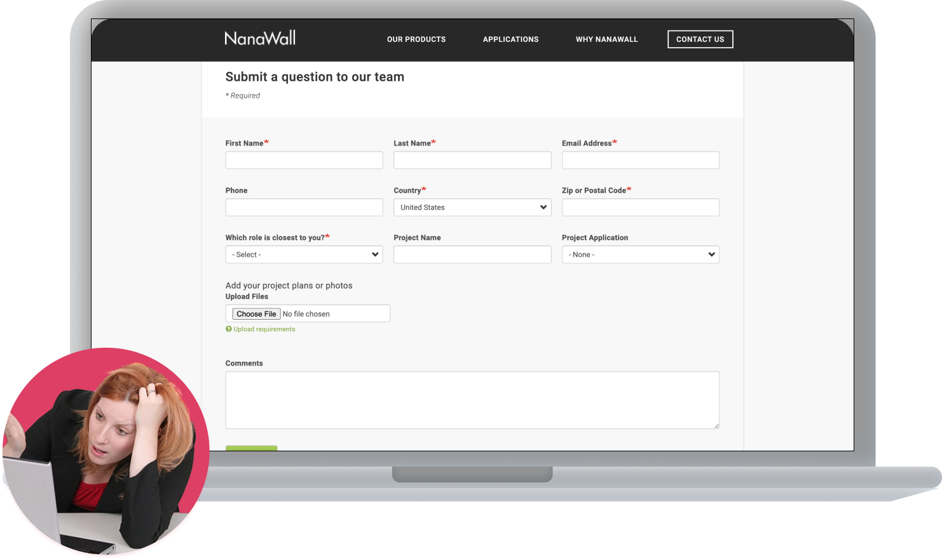
Task: Focus the Phone input field
Action: pyautogui.click(x=304, y=207)
